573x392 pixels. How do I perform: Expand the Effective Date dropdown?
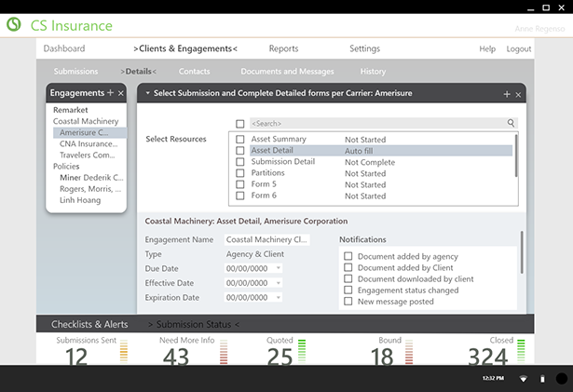click(x=278, y=283)
